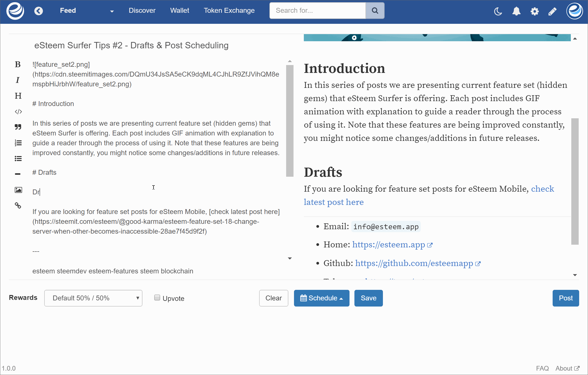Click the eSteem logo in the header
588x375 pixels.
pyautogui.click(x=15, y=11)
